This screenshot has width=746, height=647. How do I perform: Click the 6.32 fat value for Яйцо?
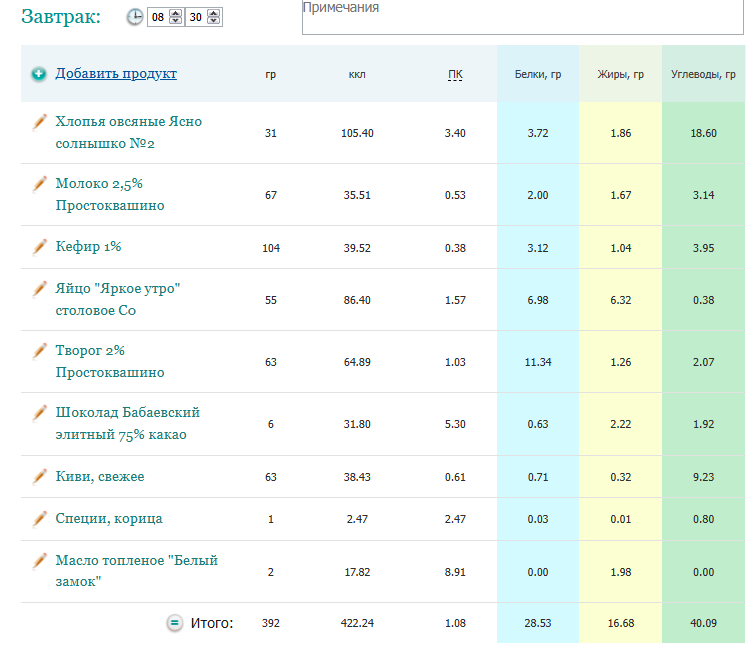click(621, 300)
